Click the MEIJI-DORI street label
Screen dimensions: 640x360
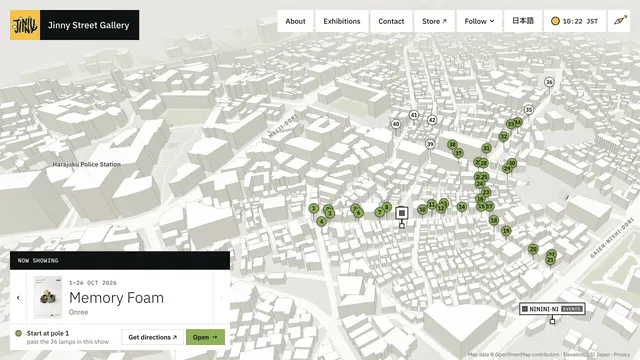283,126
